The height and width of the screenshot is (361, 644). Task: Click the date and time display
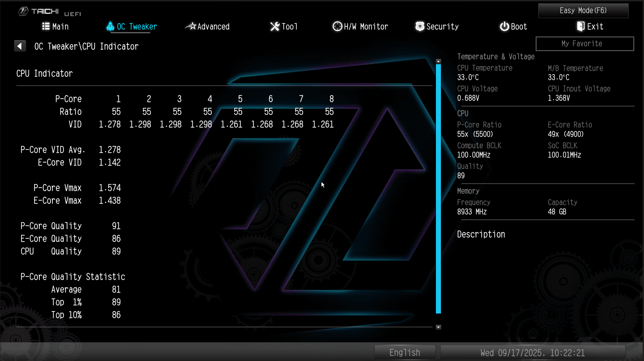coord(533,353)
